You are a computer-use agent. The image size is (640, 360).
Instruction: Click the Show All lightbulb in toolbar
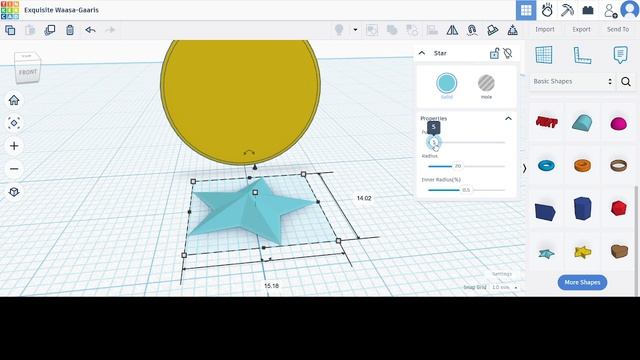click(x=339, y=30)
